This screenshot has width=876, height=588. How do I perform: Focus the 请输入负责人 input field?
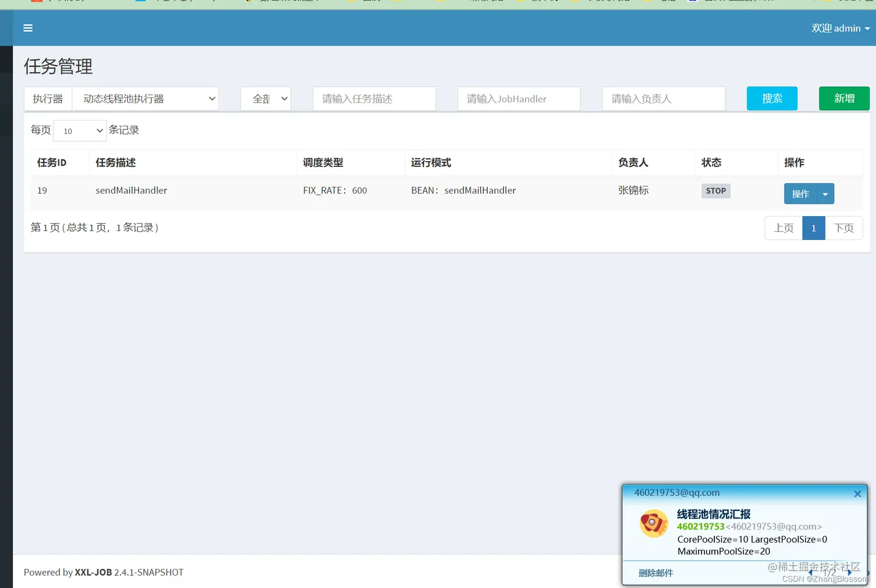(663, 98)
